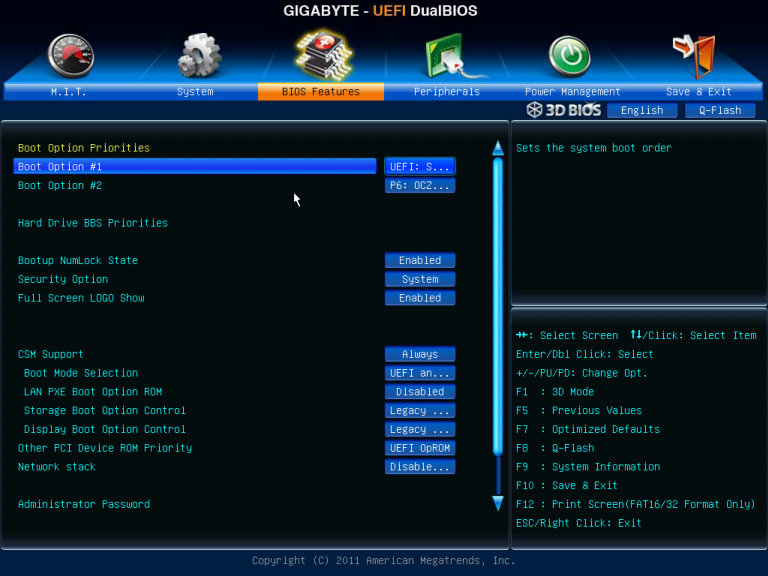This screenshot has width=768, height=576.
Task: Click the vertical scrollbar thumb
Action: tap(498, 307)
